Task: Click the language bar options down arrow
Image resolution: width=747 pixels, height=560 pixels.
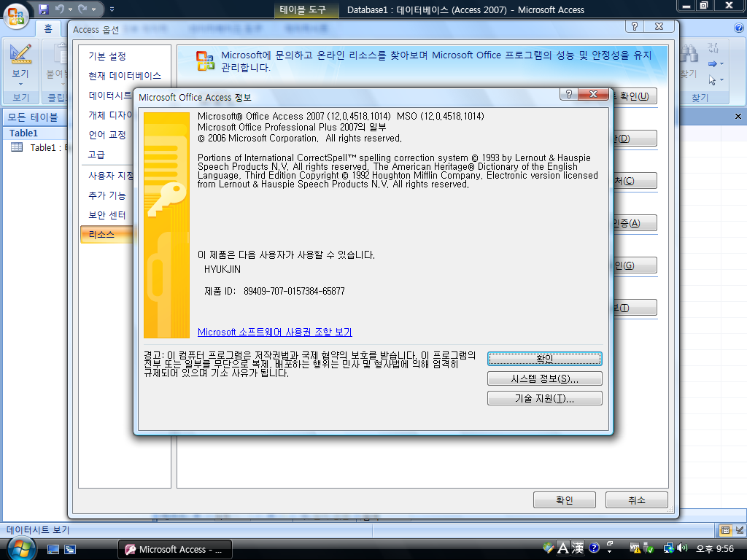Action: pos(609,552)
